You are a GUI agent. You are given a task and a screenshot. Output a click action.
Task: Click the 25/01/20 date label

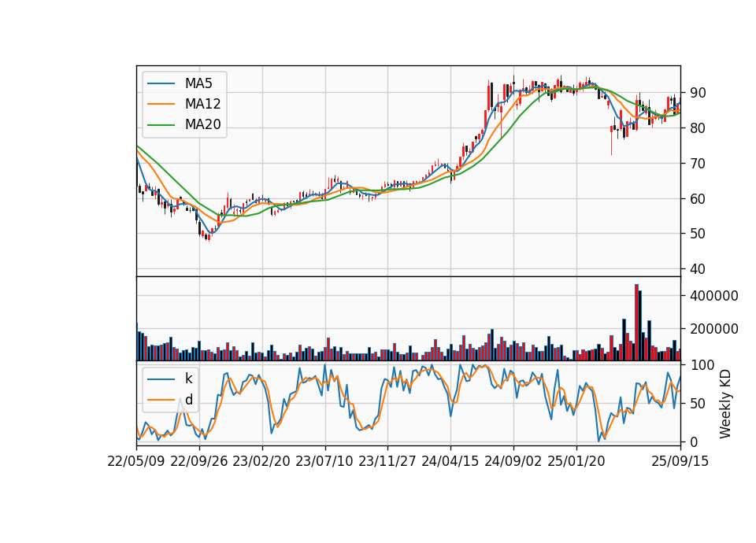(576, 461)
